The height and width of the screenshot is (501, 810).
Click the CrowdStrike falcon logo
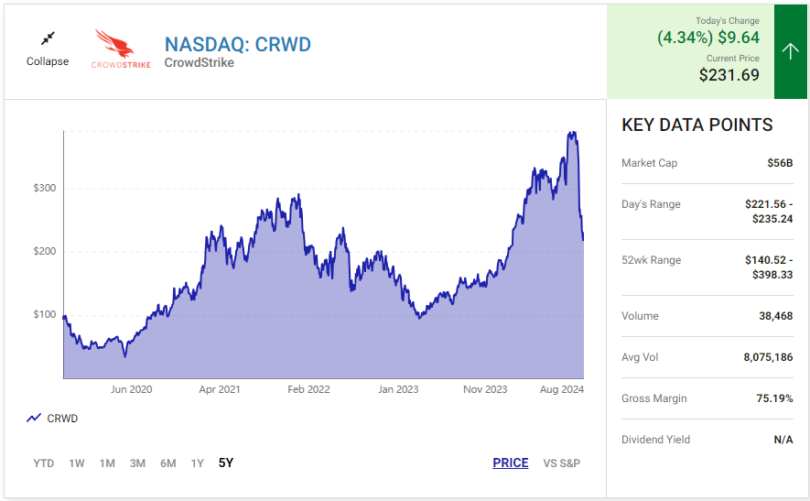[x=121, y=49]
